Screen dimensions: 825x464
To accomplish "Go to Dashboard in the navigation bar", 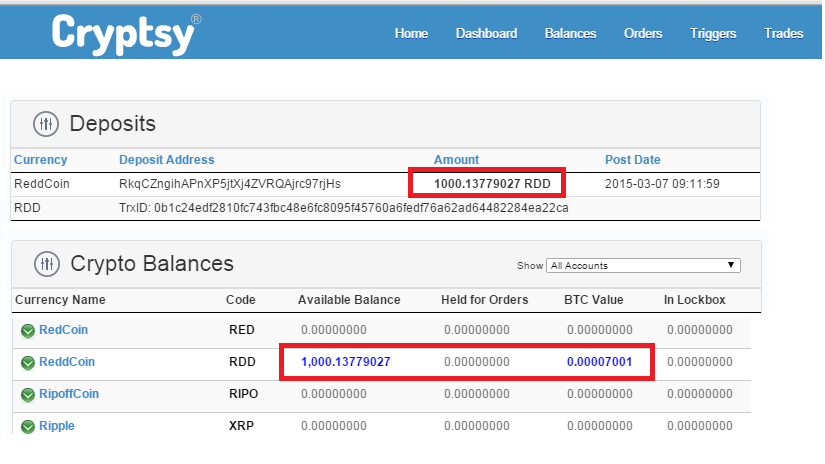I will point(486,34).
